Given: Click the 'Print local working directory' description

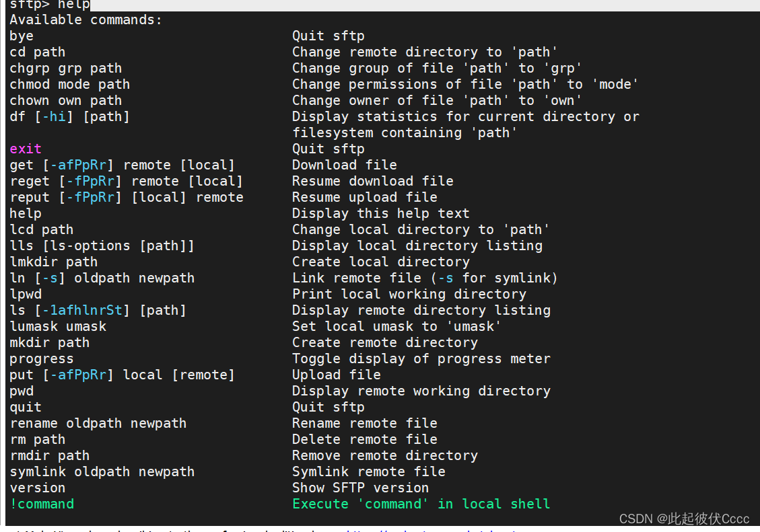Looking at the screenshot, I should pos(409,294).
